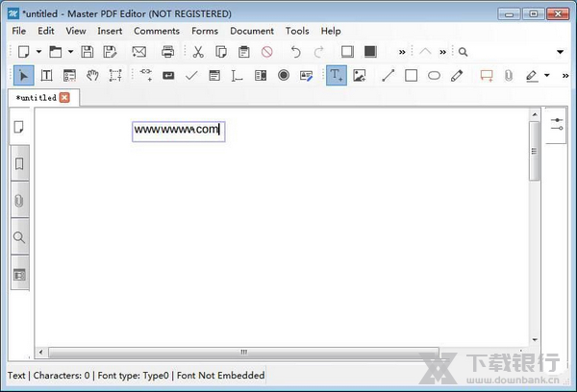Expand the Open file dropdown arrow
Viewport: 577px width, 392px height.
tap(70, 52)
